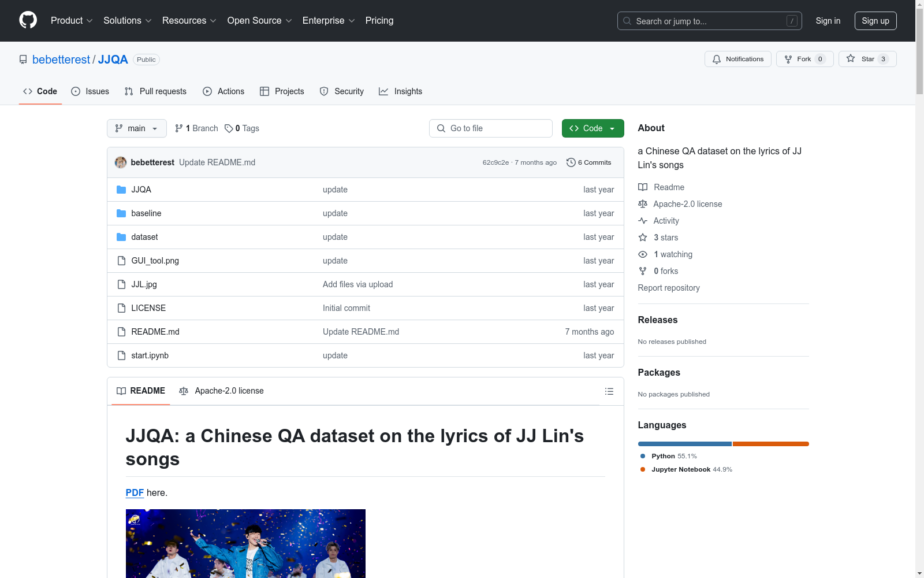Switch to the Issues tab
924x578 pixels.
click(x=90, y=91)
